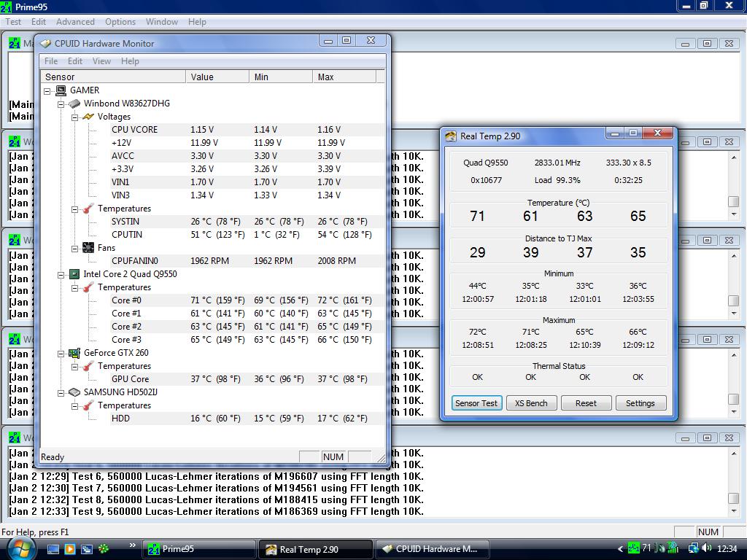Expand quick launch overflow chevron

[133, 545]
